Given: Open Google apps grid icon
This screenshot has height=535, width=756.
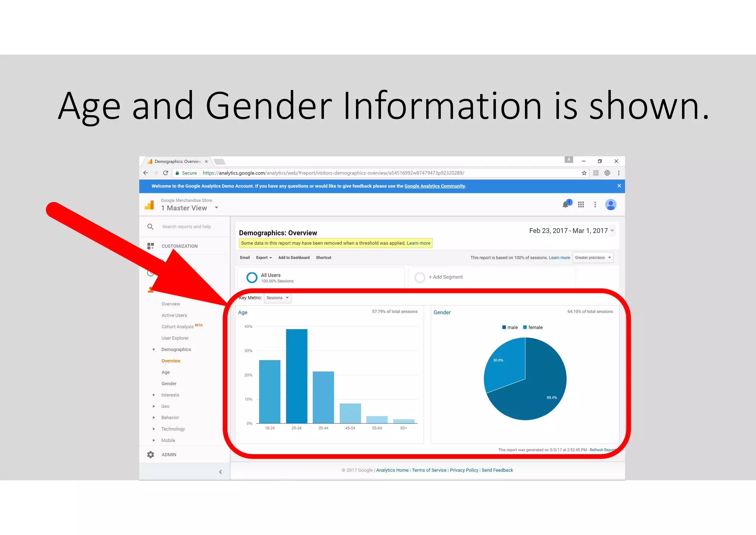Looking at the screenshot, I should coord(581,204).
